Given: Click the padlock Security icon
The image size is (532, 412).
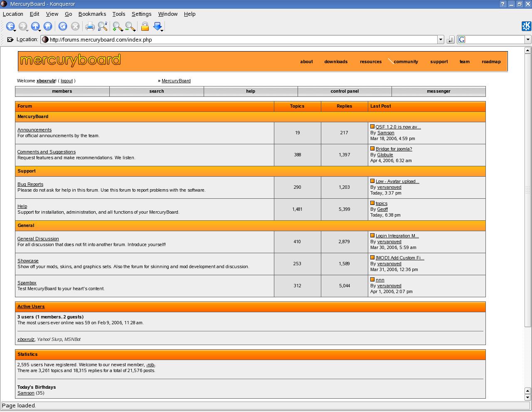Looking at the screenshot, I should 145,27.
